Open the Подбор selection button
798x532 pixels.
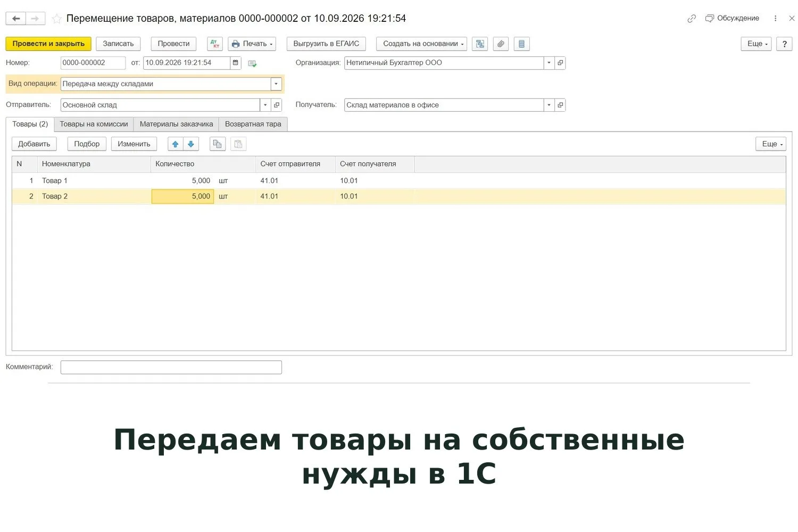[x=87, y=144]
